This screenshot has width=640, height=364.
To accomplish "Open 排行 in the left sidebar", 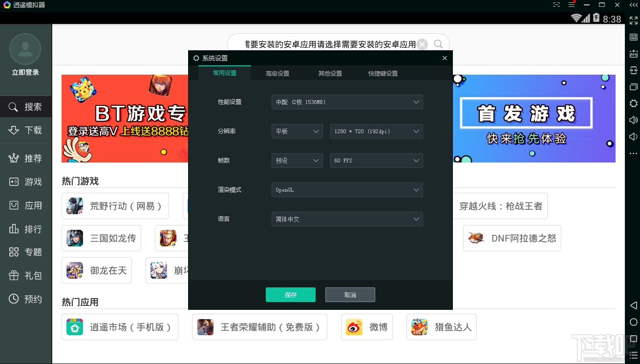I will 26,229.
